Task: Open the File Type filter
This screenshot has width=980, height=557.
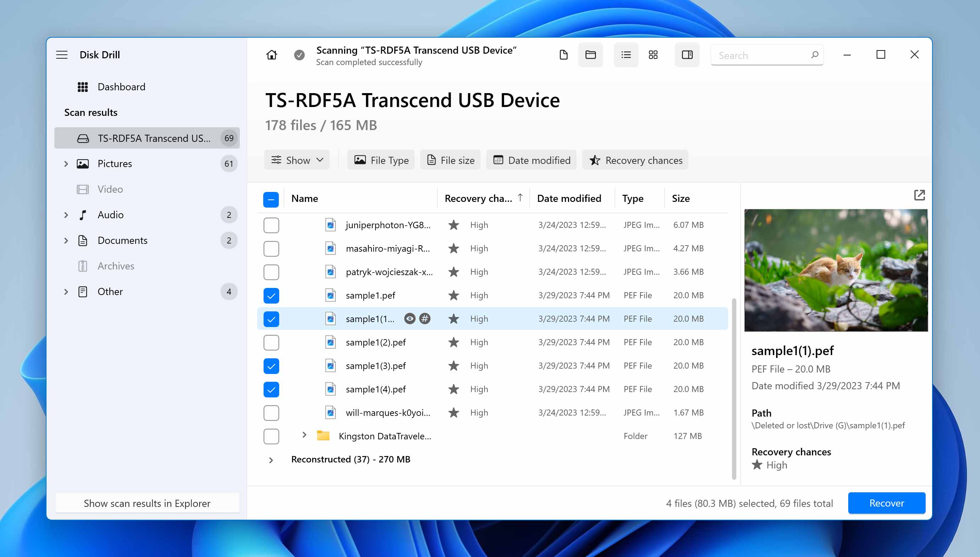Action: 381,160
